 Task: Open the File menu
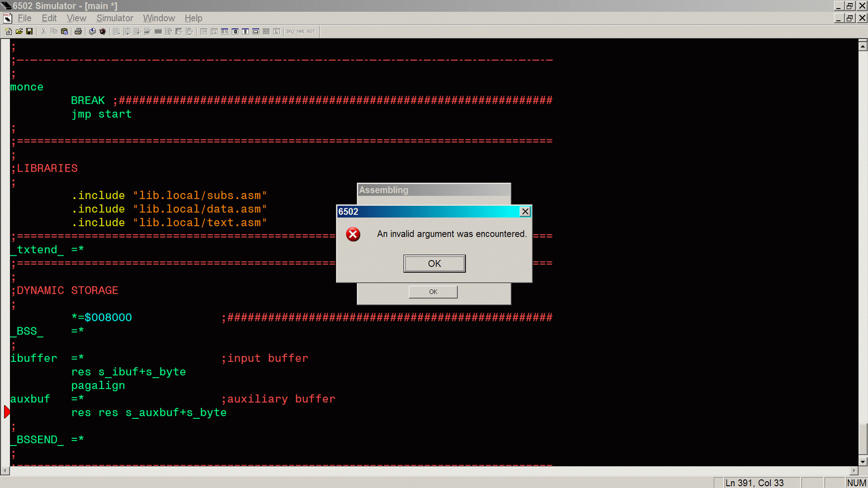[24, 18]
